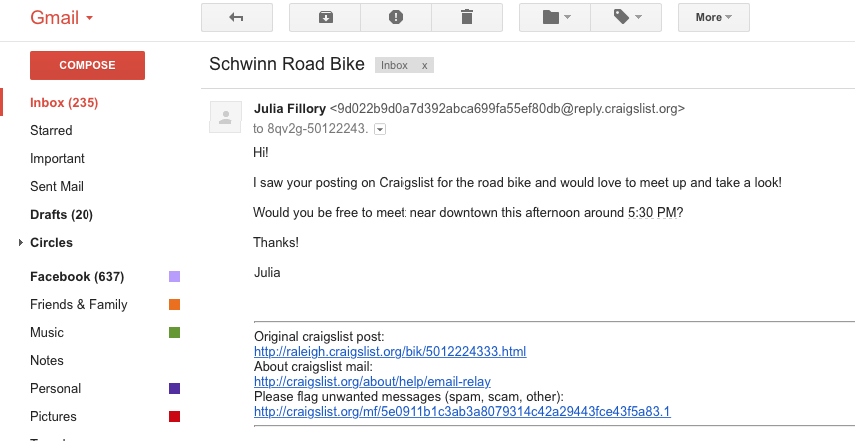The image size is (855, 441).
Task: Expand the More actions dropdown
Action: [x=713, y=17]
